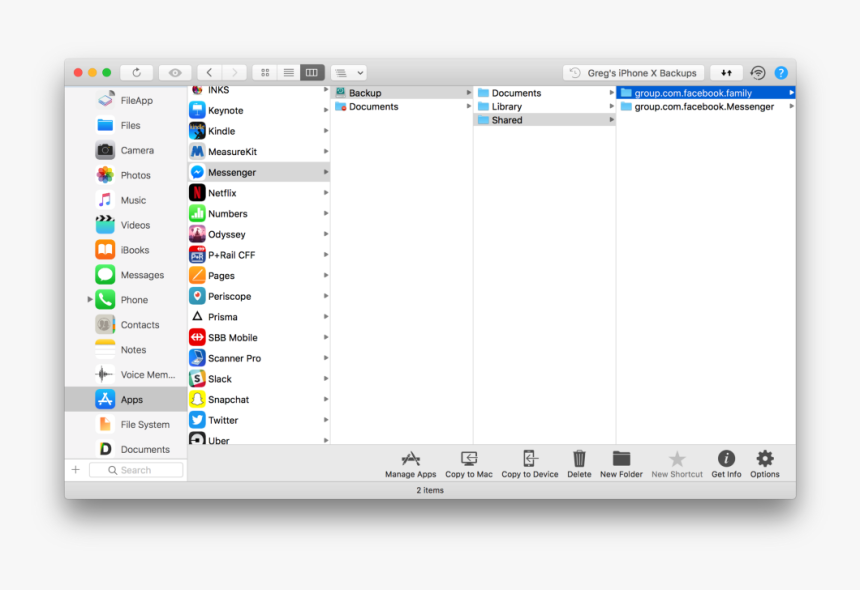Select the Odyssey app

(259, 235)
